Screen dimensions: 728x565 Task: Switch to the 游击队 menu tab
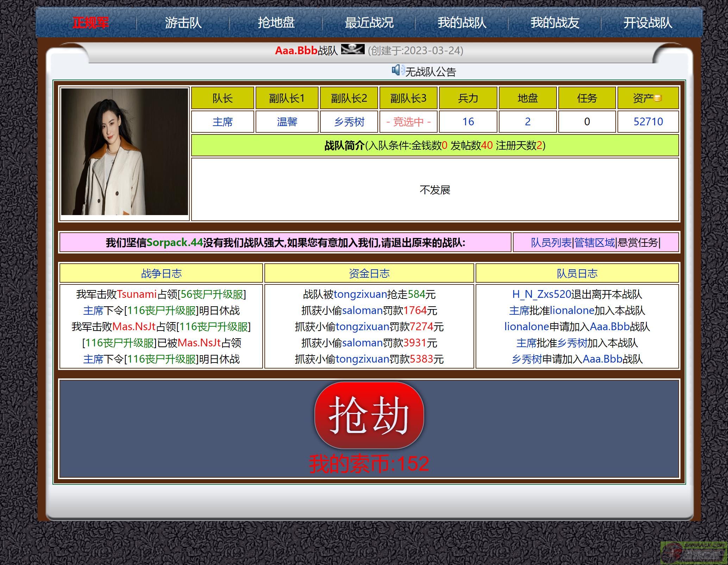point(183,23)
